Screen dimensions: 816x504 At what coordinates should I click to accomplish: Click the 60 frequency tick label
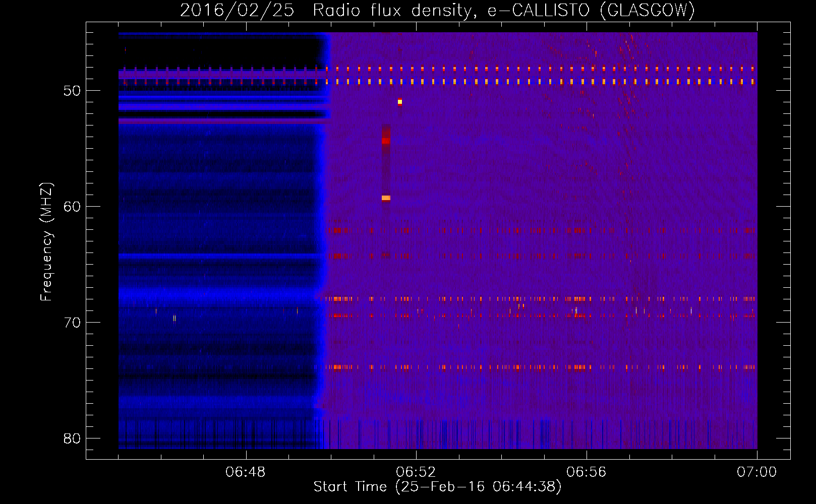click(x=72, y=207)
